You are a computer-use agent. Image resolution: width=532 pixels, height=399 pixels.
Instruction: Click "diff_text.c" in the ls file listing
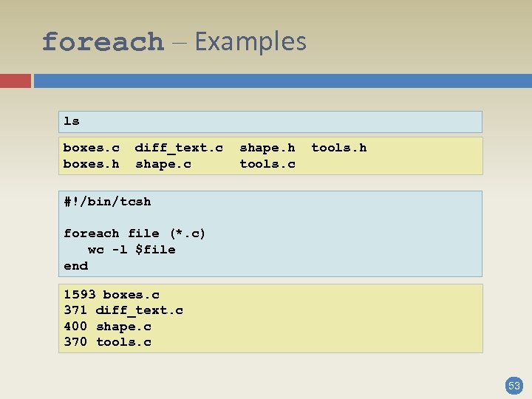tap(179, 148)
